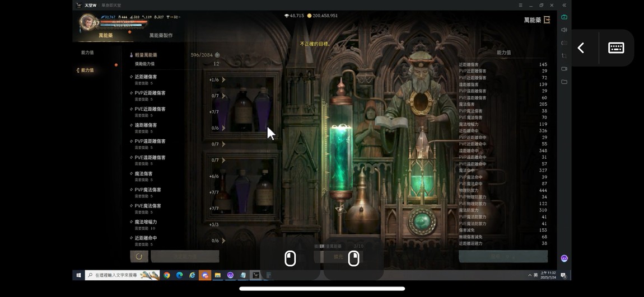Image resolution: width=644 pixels, height=297 pixels.
Task: Tap the left mouse overlay button
Action: point(290,259)
